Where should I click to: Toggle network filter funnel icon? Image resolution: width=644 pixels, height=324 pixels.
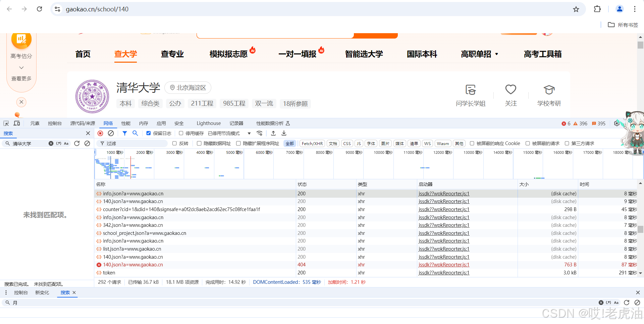124,133
